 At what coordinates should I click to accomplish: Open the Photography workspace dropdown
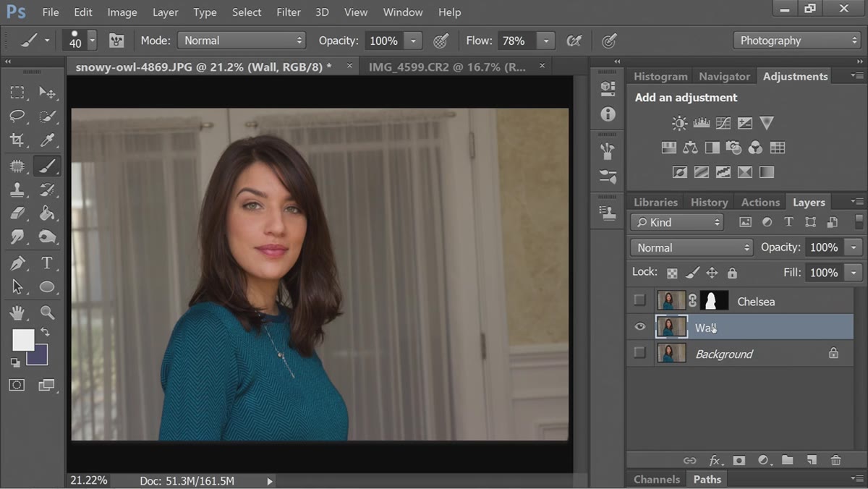(x=796, y=41)
